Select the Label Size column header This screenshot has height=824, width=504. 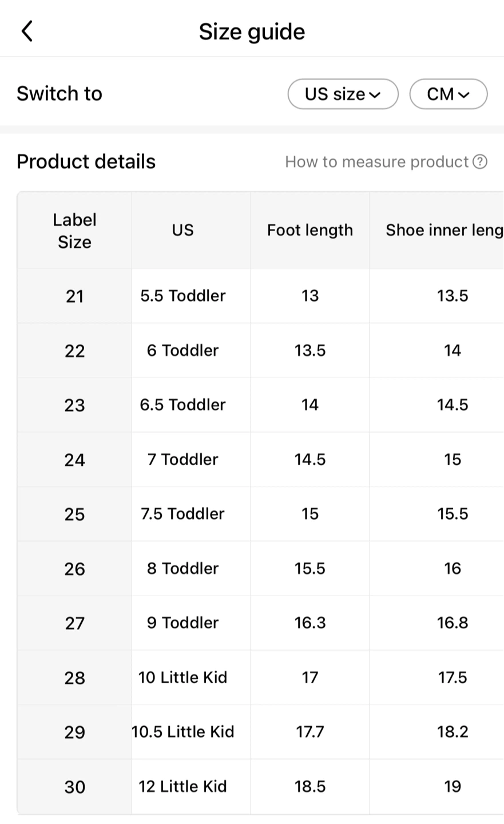(x=74, y=230)
